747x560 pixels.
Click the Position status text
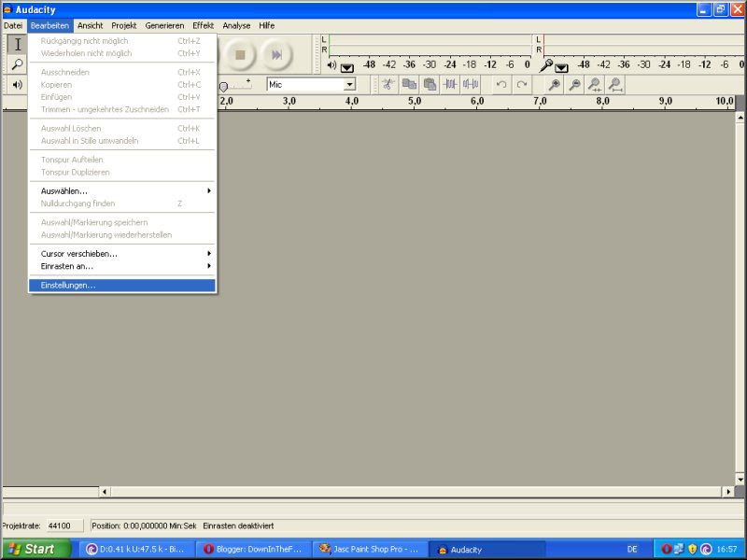pos(144,525)
